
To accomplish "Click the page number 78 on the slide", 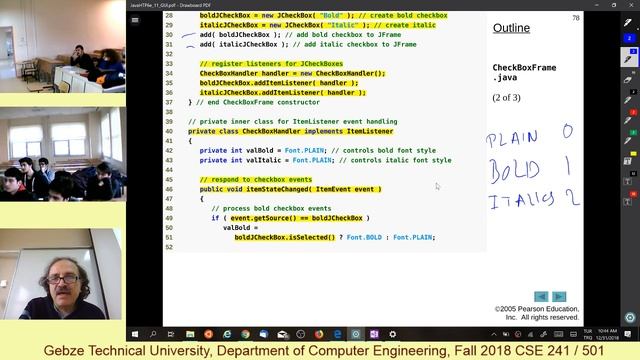I will point(576,18).
